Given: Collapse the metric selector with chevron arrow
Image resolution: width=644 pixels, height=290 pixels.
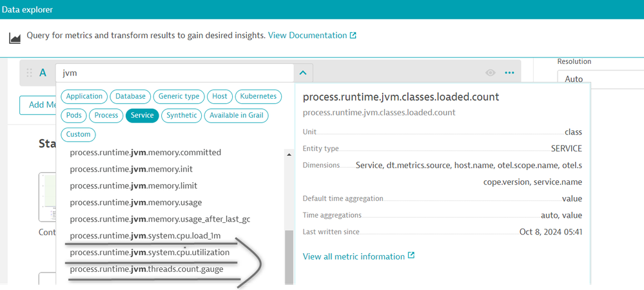Looking at the screenshot, I should 303,73.
